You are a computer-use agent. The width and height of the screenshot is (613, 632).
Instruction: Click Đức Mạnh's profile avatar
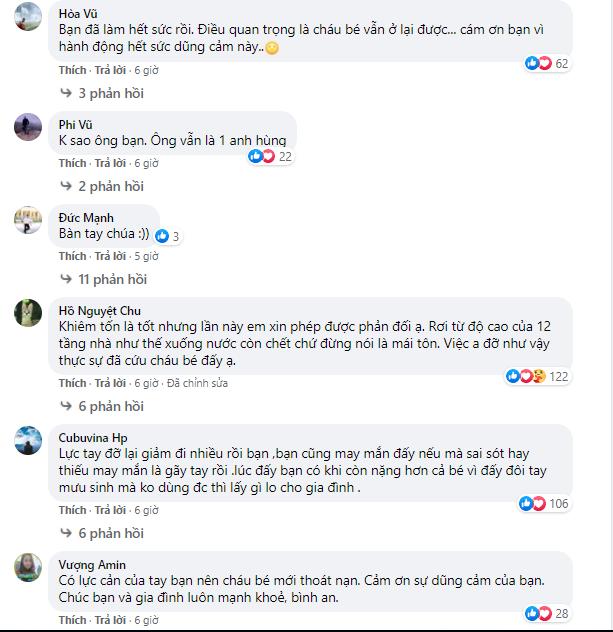click(28, 221)
